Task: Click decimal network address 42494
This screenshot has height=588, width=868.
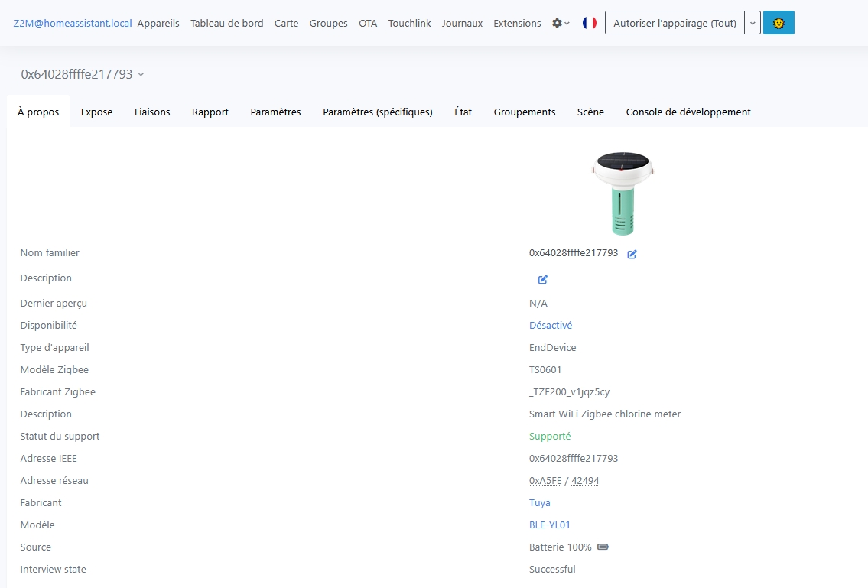Action: 585,481
